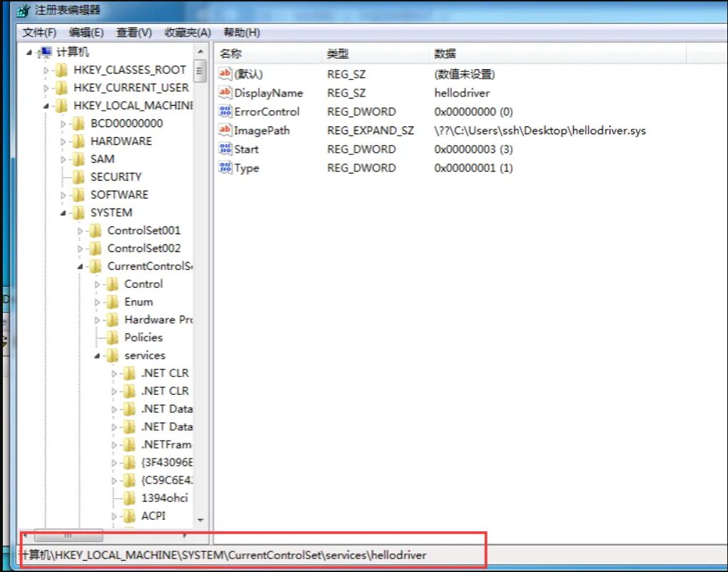
Task: Click the binary icon of Start value
Action: [x=225, y=149]
